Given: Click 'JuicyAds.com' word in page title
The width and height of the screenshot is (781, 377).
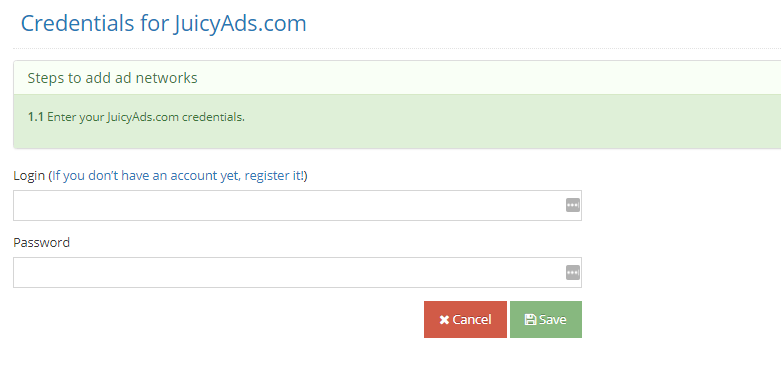Looking at the screenshot, I should 240,24.
